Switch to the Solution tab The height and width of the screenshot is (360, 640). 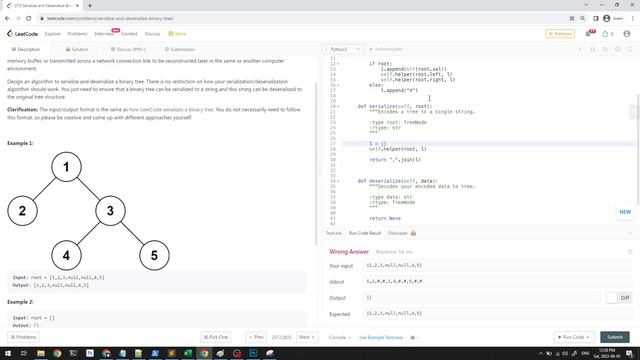[77, 49]
